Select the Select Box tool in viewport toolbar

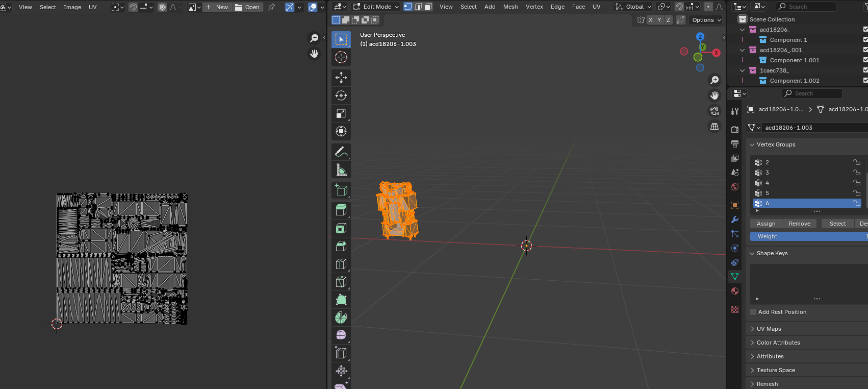pos(341,39)
